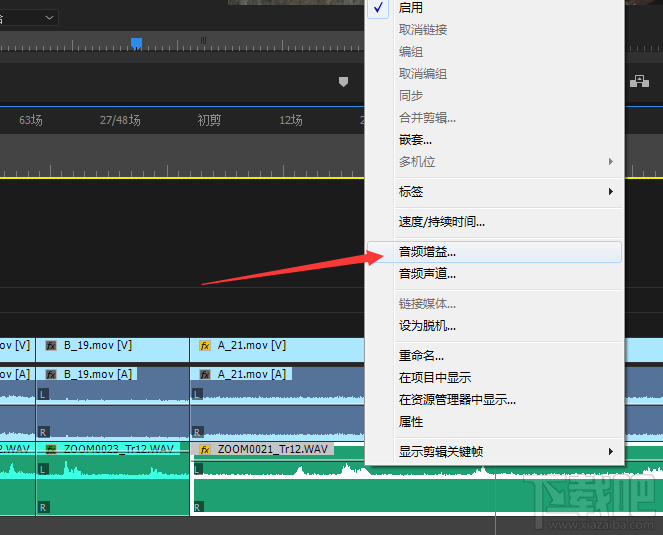
Task: Select the A_21.mov [V] video clip
Action: tap(277, 350)
